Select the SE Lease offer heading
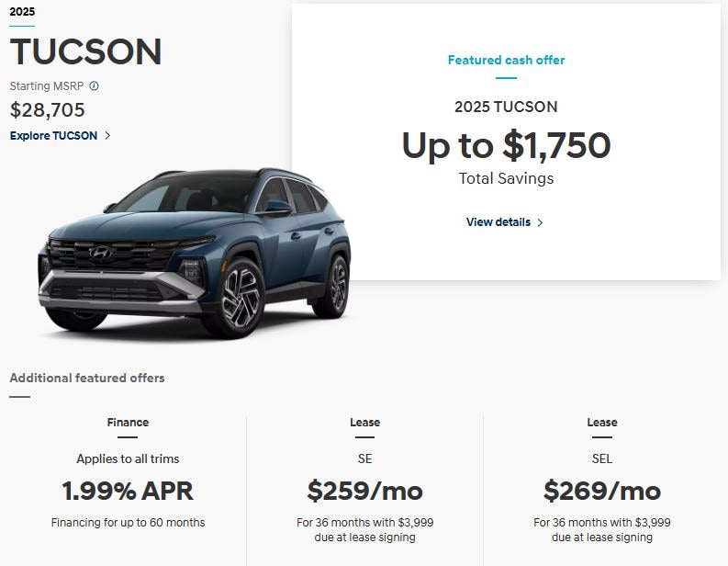 point(364,423)
